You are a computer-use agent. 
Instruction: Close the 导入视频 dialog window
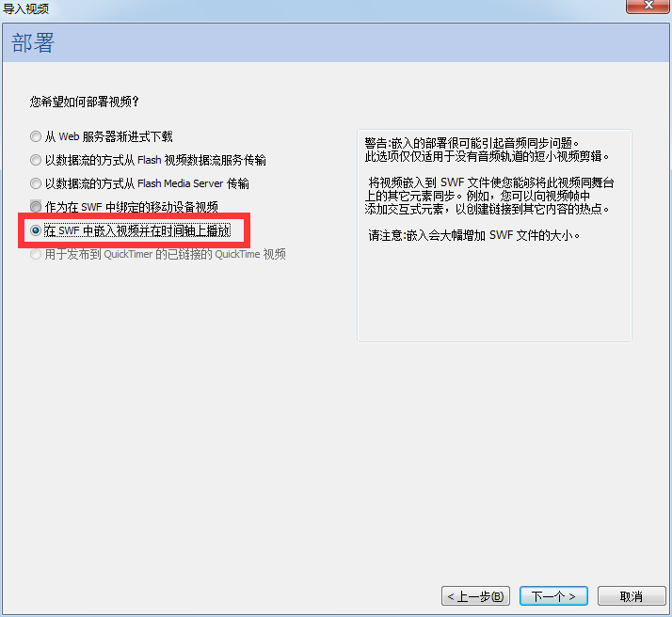pyautogui.click(x=648, y=6)
